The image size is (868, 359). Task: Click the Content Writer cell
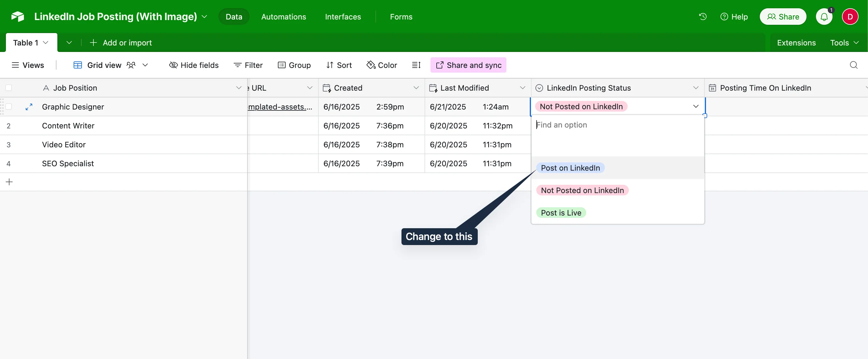coord(143,125)
